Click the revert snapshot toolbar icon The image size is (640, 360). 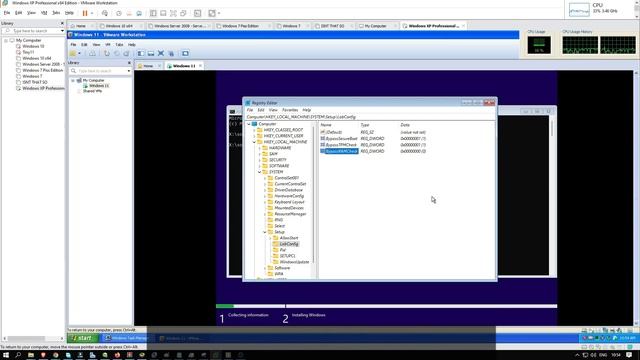tap(129, 13)
